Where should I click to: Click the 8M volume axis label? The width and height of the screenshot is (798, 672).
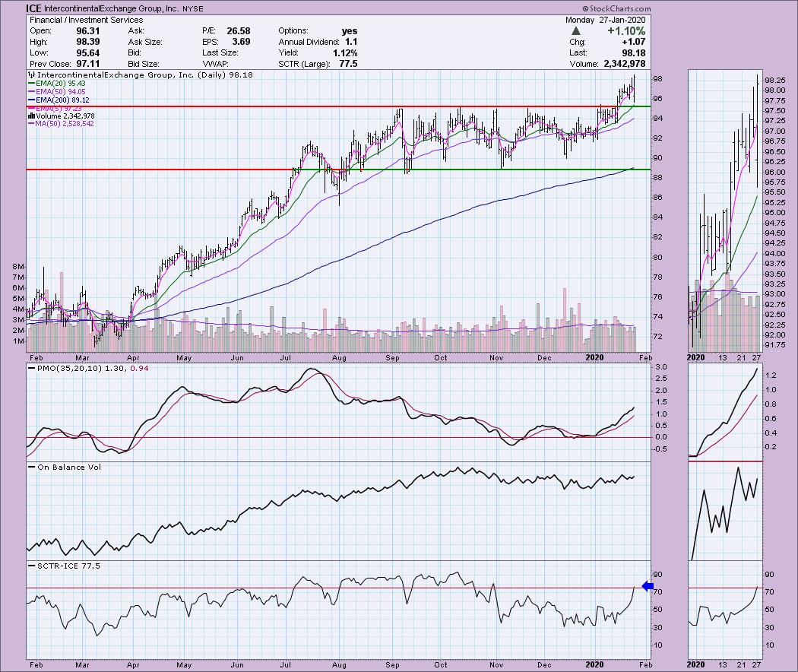point(18,267)
